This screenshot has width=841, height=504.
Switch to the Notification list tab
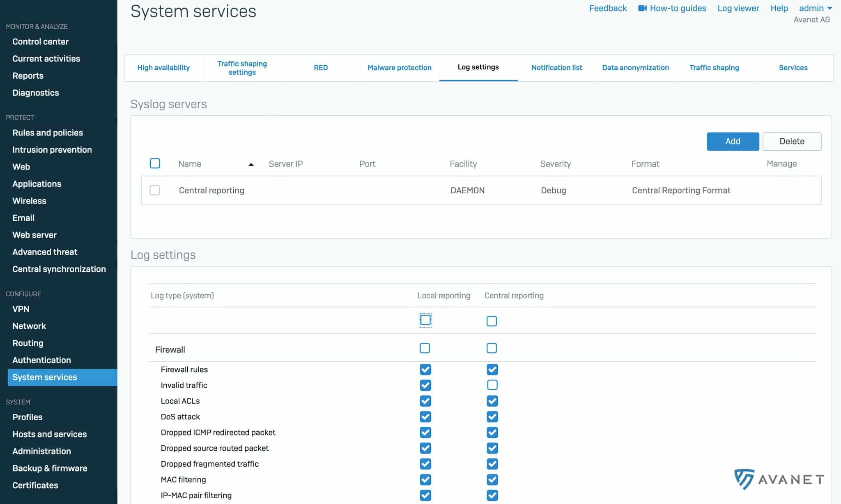556,68
